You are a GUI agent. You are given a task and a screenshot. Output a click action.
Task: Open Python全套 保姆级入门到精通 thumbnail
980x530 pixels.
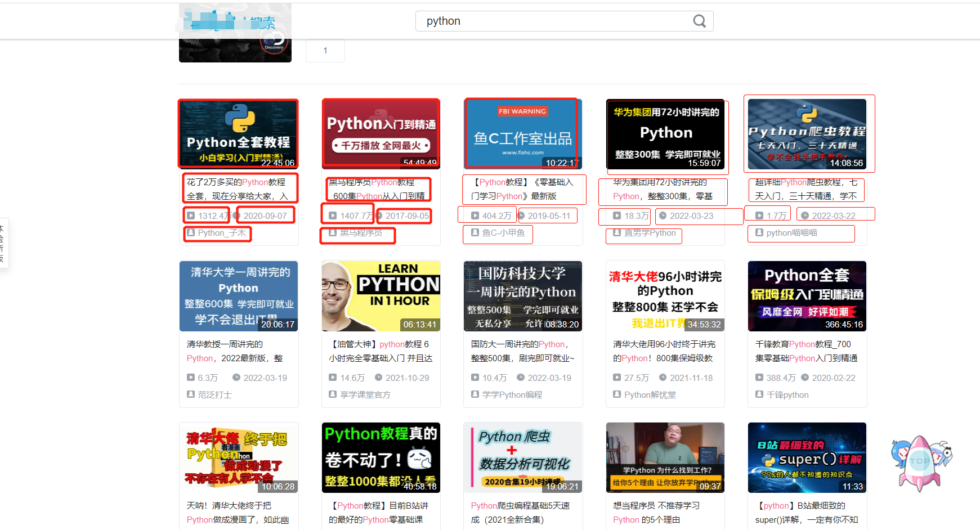[x=807, y=296]
